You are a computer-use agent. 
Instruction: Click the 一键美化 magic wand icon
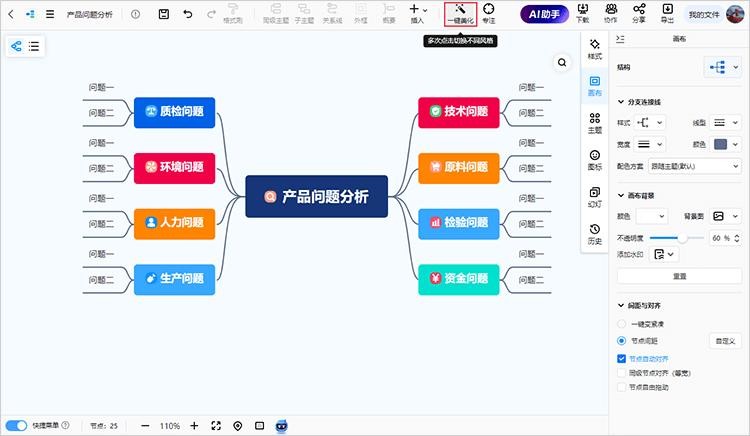click(x=459, y=9)
